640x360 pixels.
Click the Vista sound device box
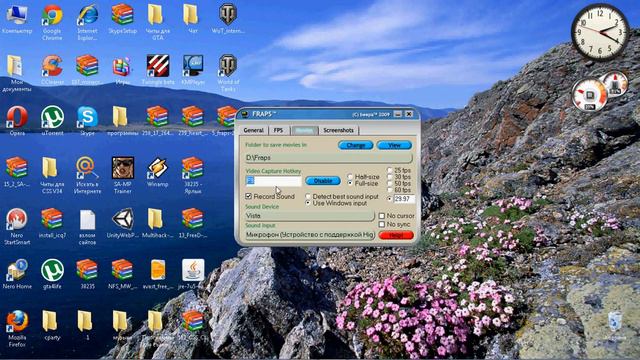pos(310,216)
